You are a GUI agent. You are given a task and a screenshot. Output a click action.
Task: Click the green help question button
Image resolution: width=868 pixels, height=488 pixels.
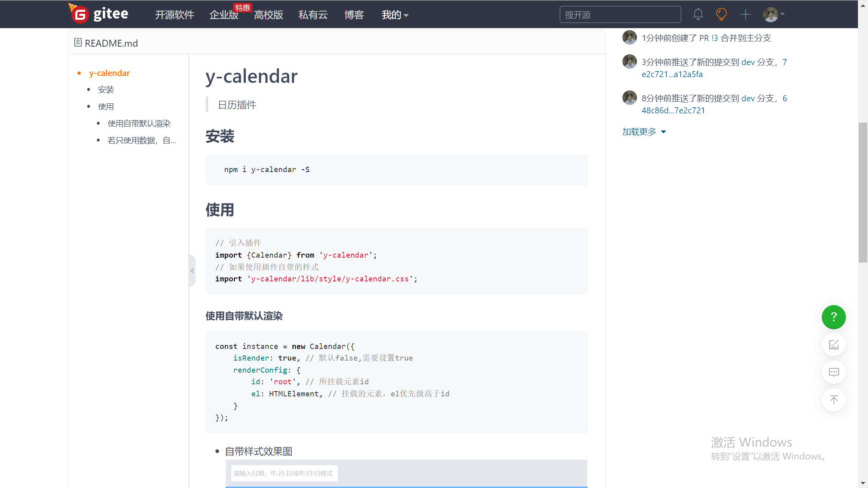[833, 317]
